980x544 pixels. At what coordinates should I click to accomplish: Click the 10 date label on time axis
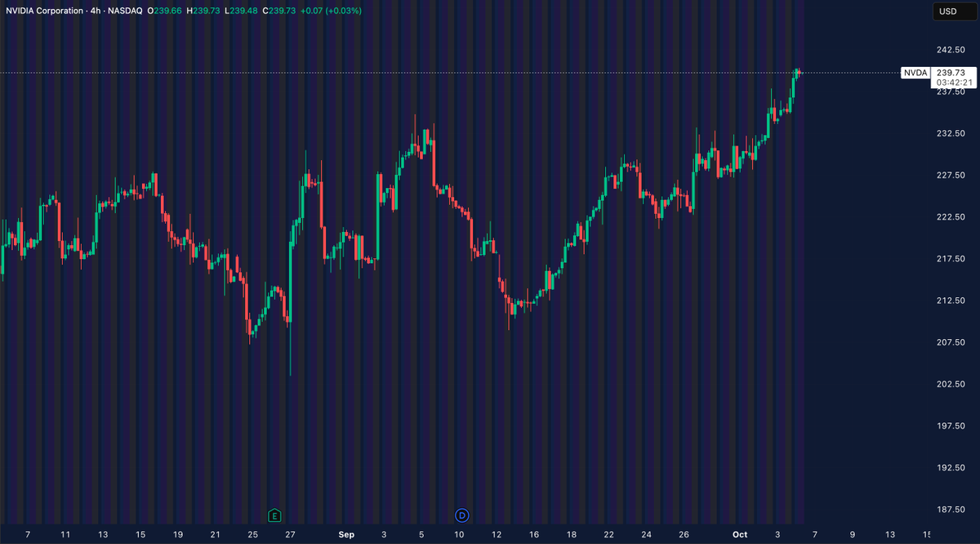pos(459,534)
